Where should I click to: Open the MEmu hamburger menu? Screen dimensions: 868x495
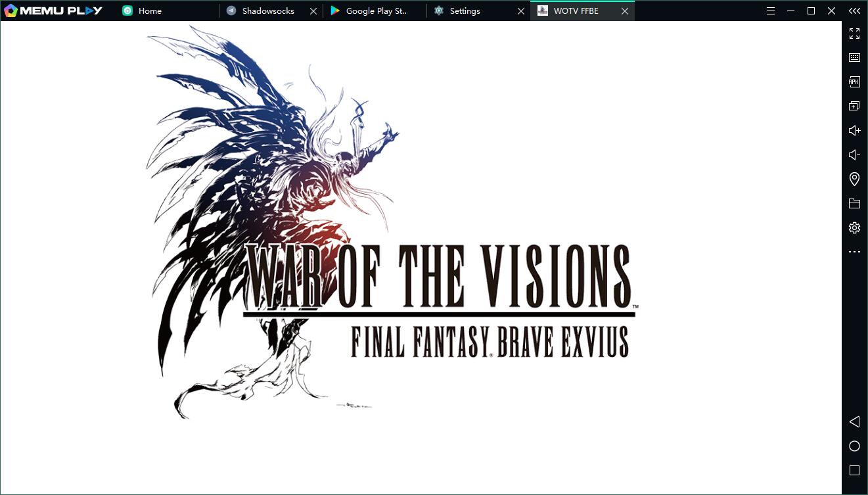[x=771, y=11]
